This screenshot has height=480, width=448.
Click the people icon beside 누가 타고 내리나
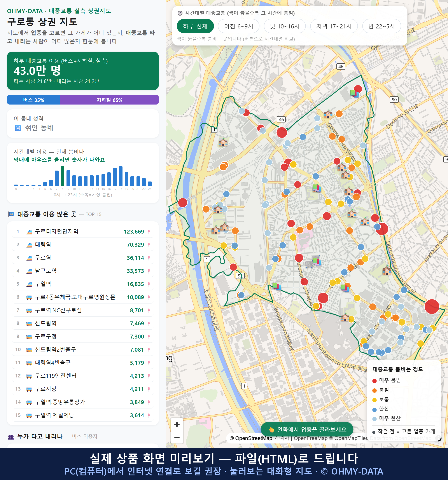pyautogui.click(x=11, y=436)
